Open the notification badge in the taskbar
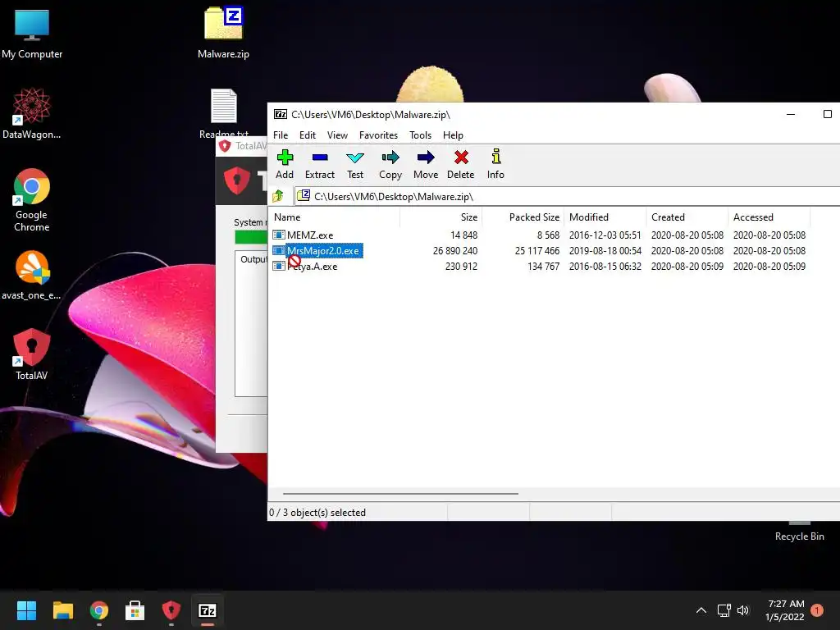This screenshot has height=630, width=840. (x=817, y=609)
